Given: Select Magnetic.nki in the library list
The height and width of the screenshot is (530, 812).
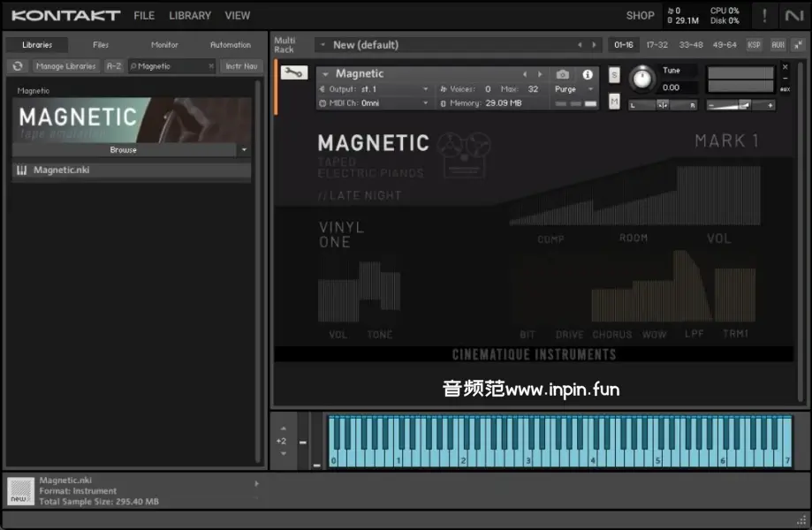Looking at the screenshot, I should (62, 170).
